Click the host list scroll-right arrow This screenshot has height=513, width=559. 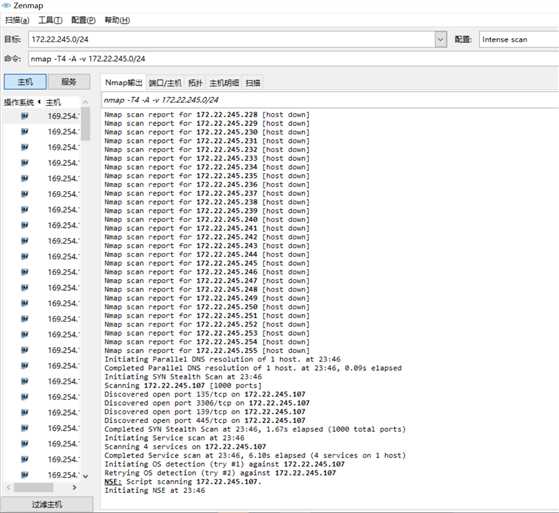(x=75, y=487)
